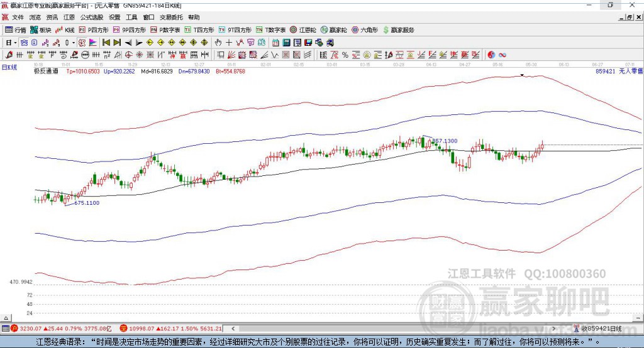Open the 浏览 menu
The height and width of the screenshot is (348, 644).
click(35, 17)
